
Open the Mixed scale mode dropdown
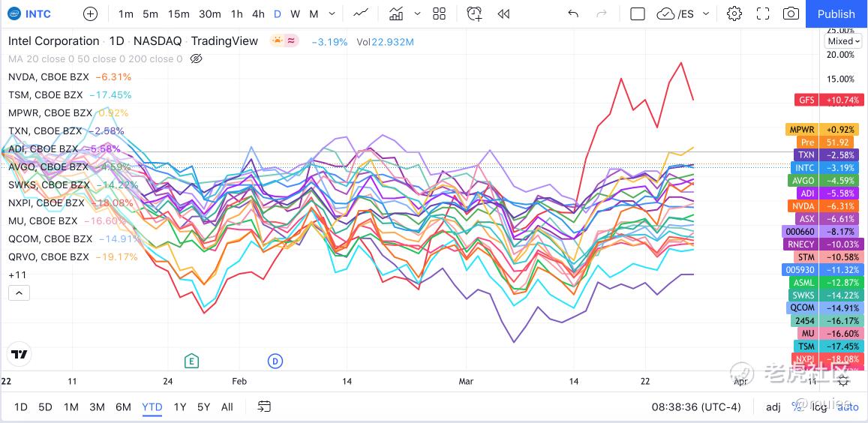pos(844,41)
